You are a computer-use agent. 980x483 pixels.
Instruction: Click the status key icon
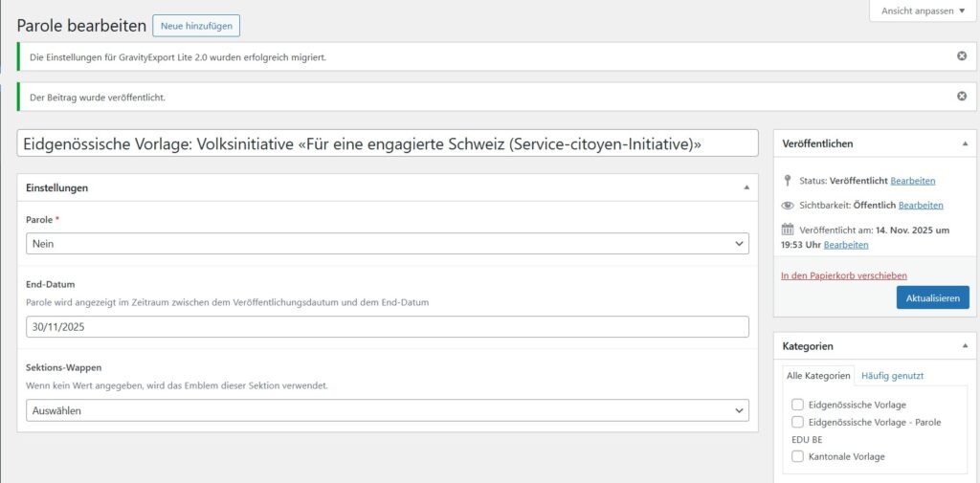pyautogui.click(x=788, y=181)
